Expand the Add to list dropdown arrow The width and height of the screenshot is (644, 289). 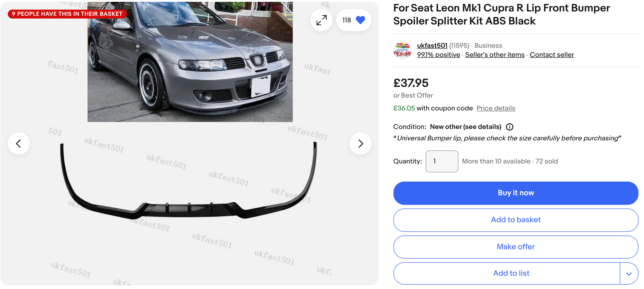coord(628,273)
